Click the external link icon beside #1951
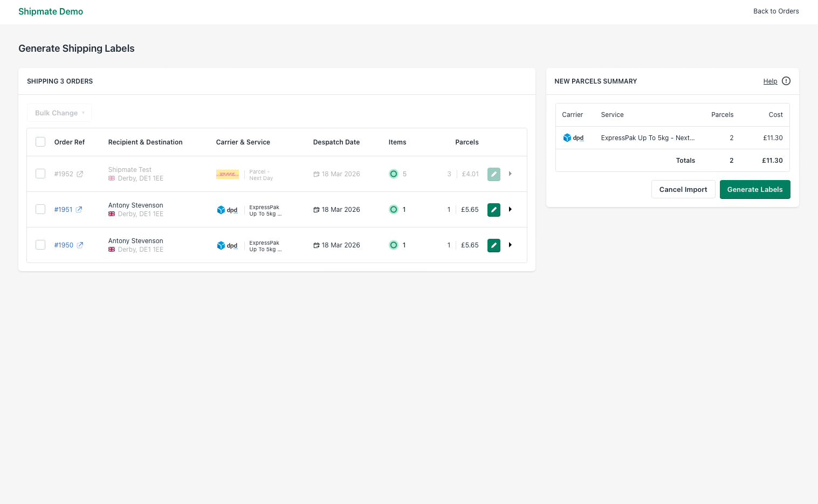The image size is (818, 504). pyautogui.click(x=79, y=209)
